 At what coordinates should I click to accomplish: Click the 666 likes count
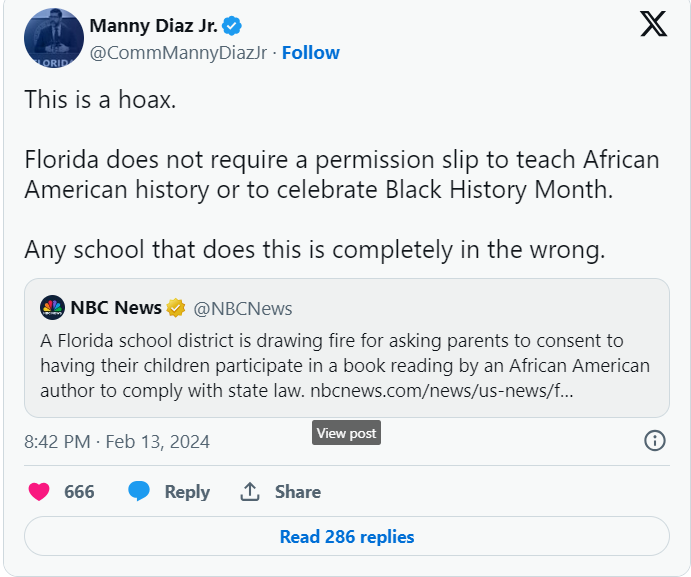[79, 492]
